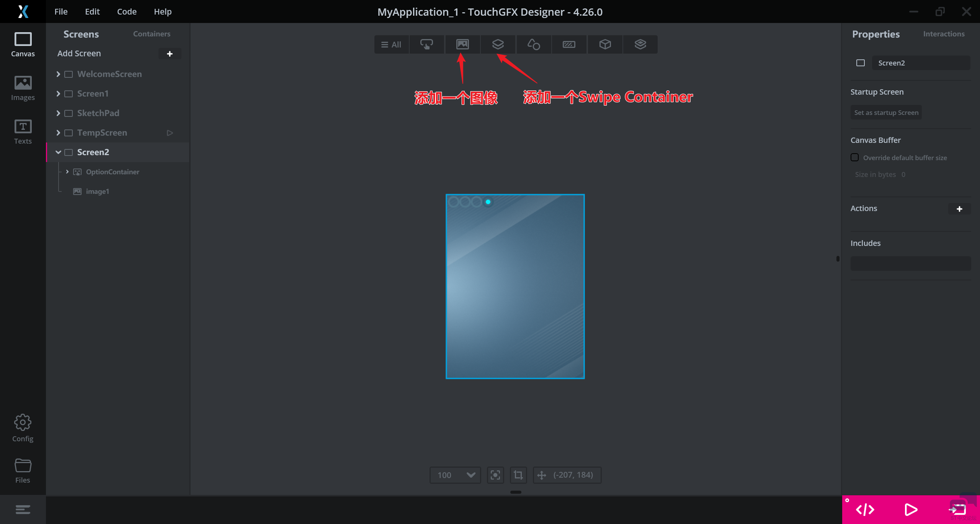The height and width of the screenshot is (524, 980).
Task: Click the Screen2 name input field
Action: coord(921,63)
